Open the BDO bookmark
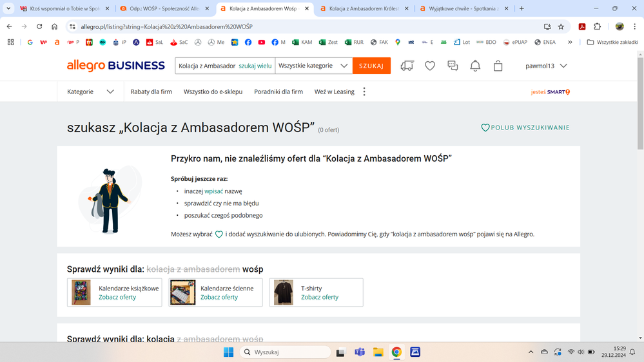Image resolution: width=644 pixels, height=362 pixels. pos(486,42)
